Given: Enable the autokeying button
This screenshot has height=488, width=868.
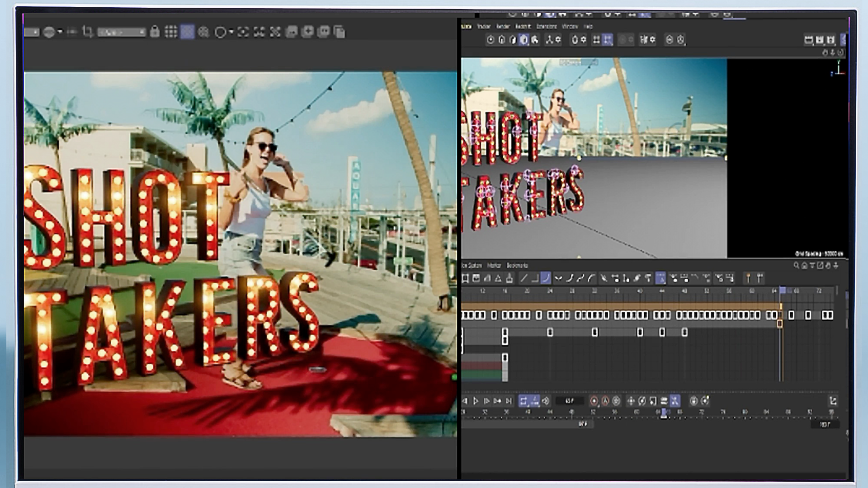Looking at the screenshot, I should click(x=605, y=401).
